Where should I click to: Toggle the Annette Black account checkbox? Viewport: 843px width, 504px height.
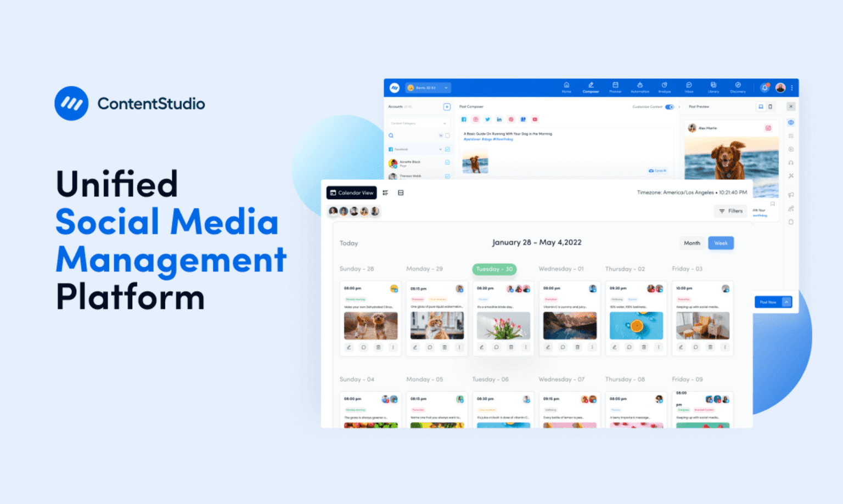coord(447,162)
